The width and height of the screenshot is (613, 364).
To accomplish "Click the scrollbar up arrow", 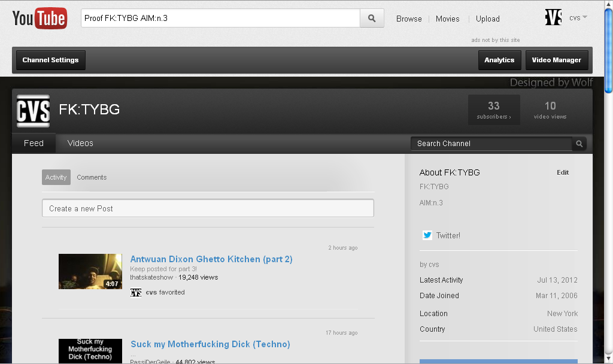I will pyautogui.click(x=609, y=4).
